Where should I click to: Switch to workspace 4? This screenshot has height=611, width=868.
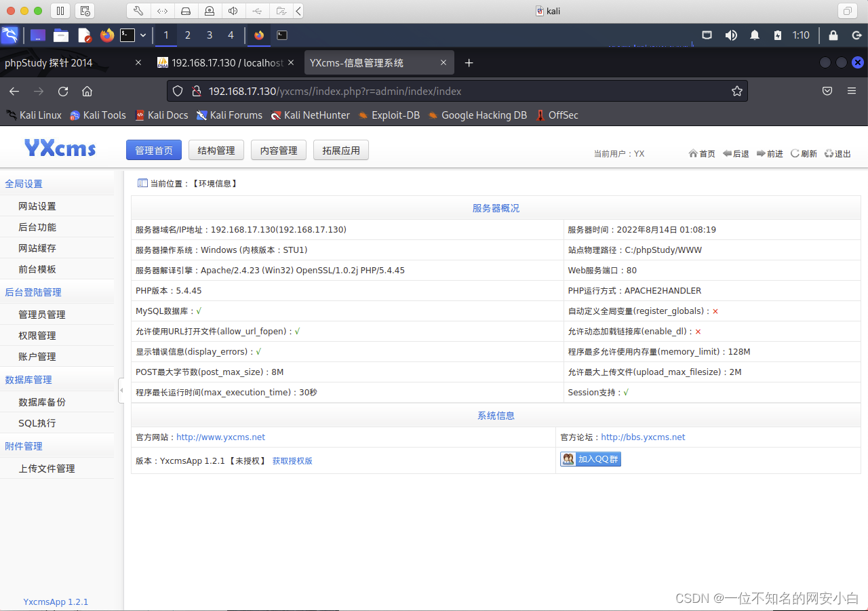[x=231, y=35]
